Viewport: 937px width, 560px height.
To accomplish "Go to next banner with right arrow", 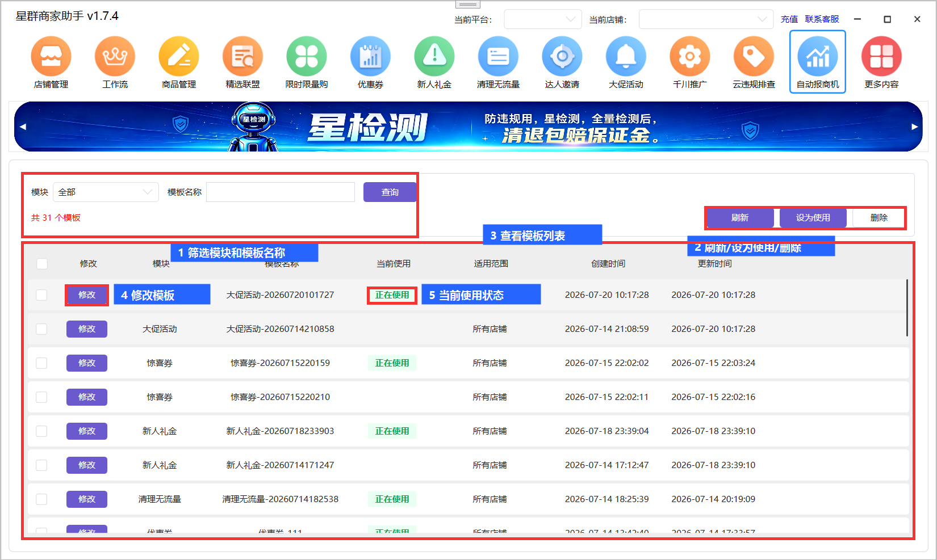I will point(914,127).
